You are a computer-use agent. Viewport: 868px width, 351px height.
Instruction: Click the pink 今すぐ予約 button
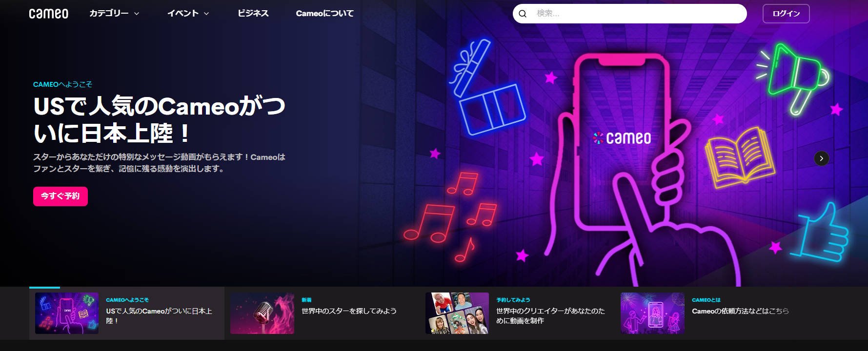[61, 196]
